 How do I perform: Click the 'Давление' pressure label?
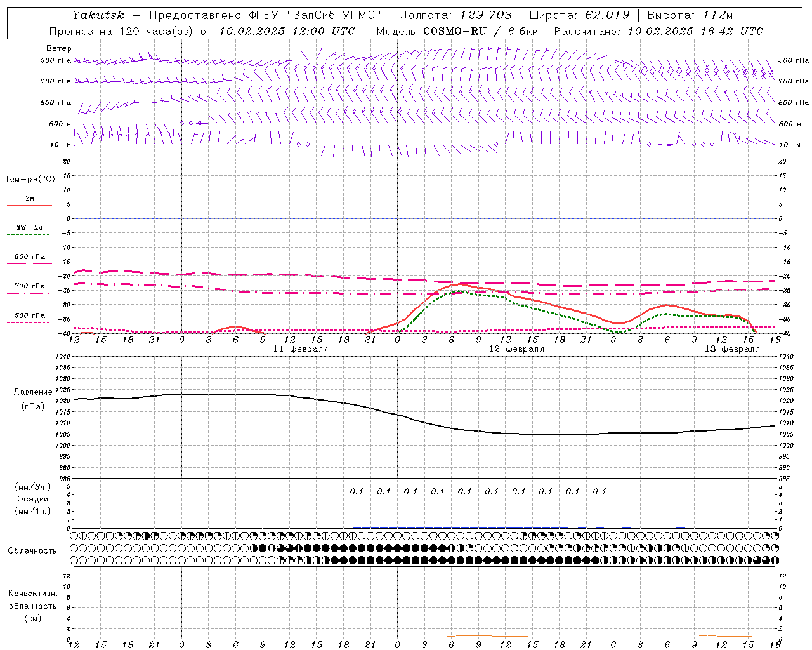(33, 392)
